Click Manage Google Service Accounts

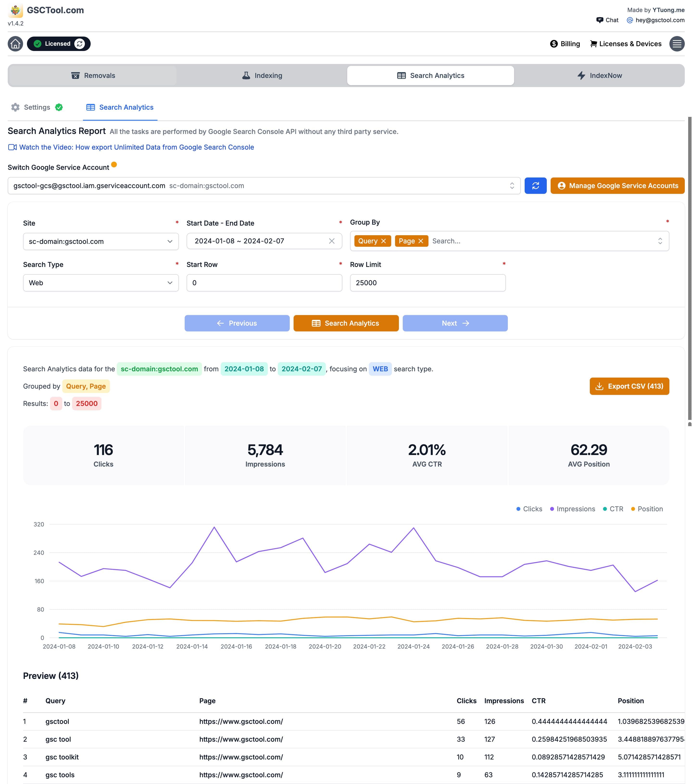coord(617,186)
